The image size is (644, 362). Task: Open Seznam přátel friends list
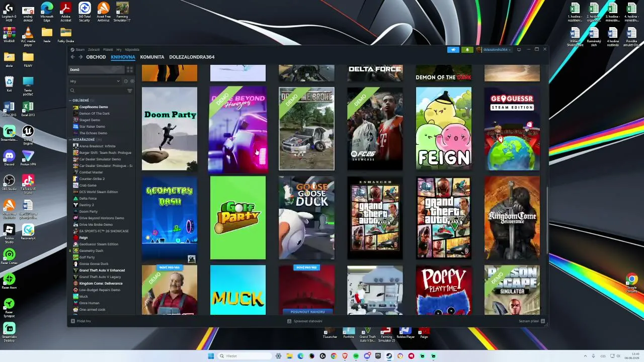(x=532, y=321)
